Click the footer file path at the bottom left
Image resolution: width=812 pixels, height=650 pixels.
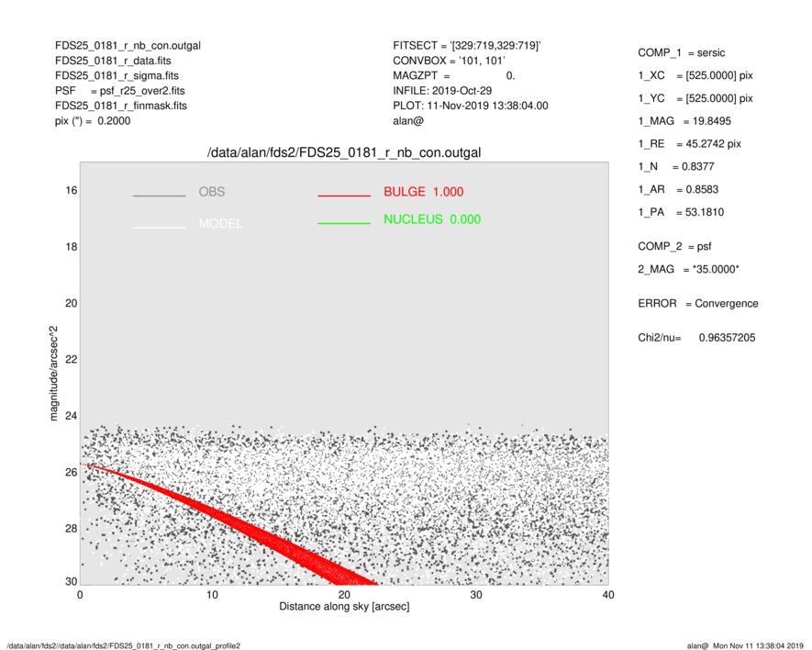(123, 645)
